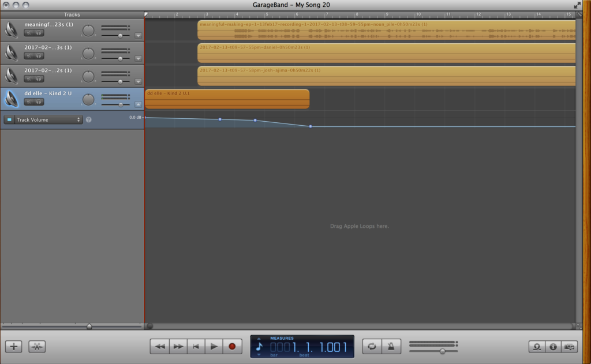Click the automation help question mark
The image size is (591, 364).
(x=89, y=120)
